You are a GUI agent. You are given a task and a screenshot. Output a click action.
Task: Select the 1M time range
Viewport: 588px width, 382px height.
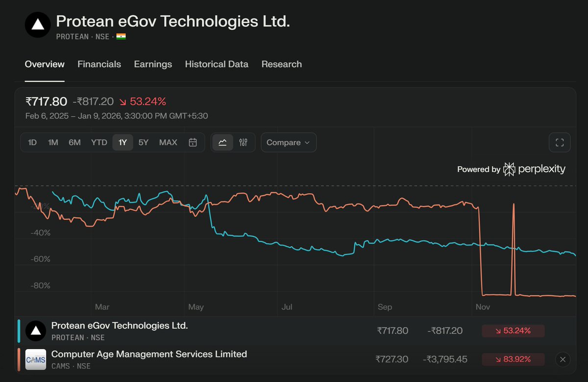[53, 143]
